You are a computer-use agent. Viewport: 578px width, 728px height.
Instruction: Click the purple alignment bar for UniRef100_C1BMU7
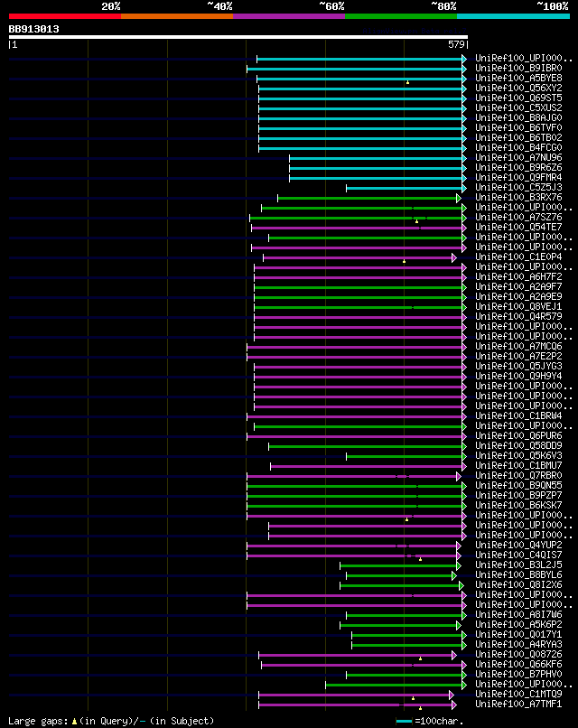[367, 467]
